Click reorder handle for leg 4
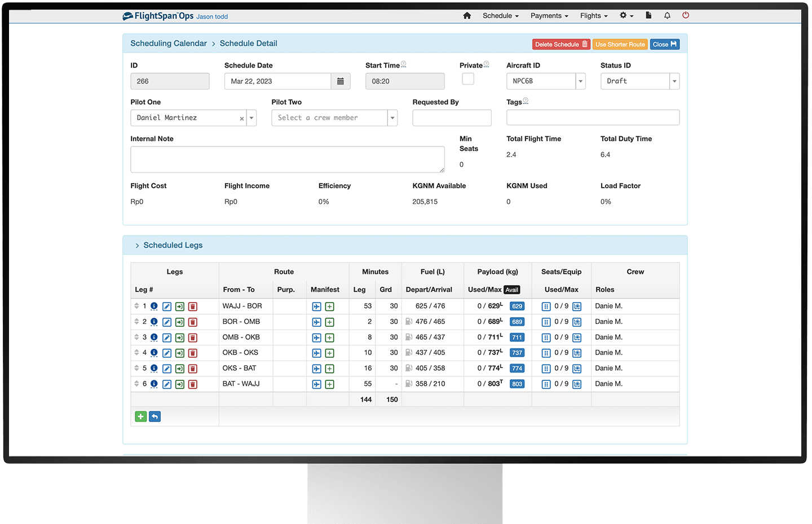This screenshot has width=812, height=524. [x=136, y=353]
